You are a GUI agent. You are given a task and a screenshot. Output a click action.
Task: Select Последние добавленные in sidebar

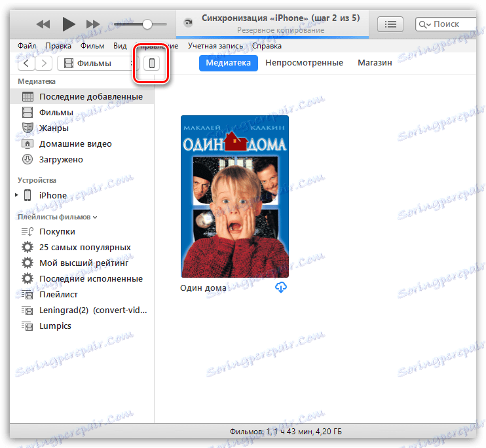(82, 97)
